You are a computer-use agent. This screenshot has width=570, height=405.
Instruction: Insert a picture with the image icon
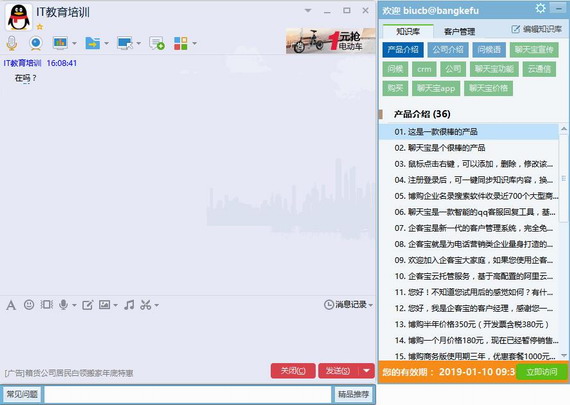[105, 305]
